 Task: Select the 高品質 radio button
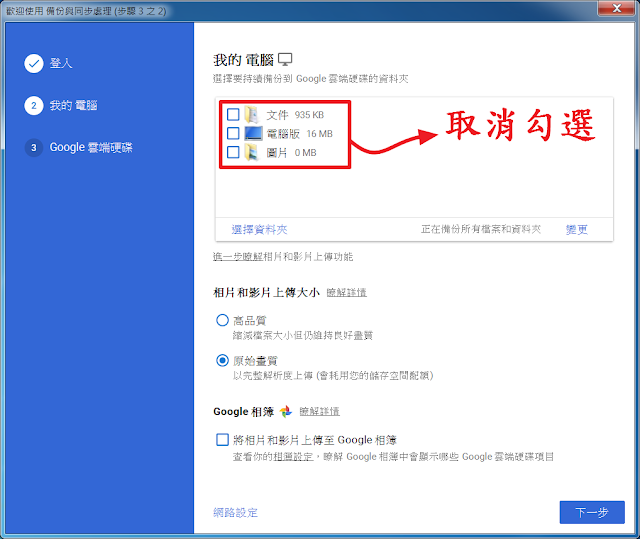pos(222,320)
